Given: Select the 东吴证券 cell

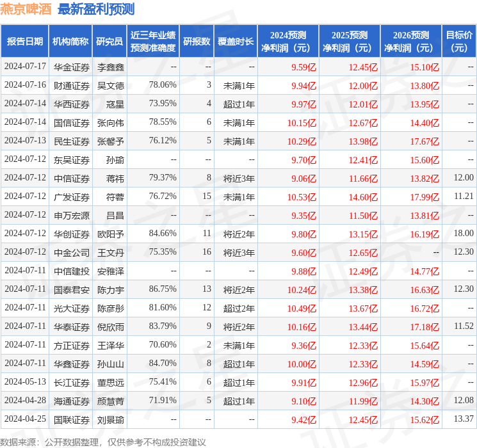Looking at the screenshot, I should [x=72, y=160].
